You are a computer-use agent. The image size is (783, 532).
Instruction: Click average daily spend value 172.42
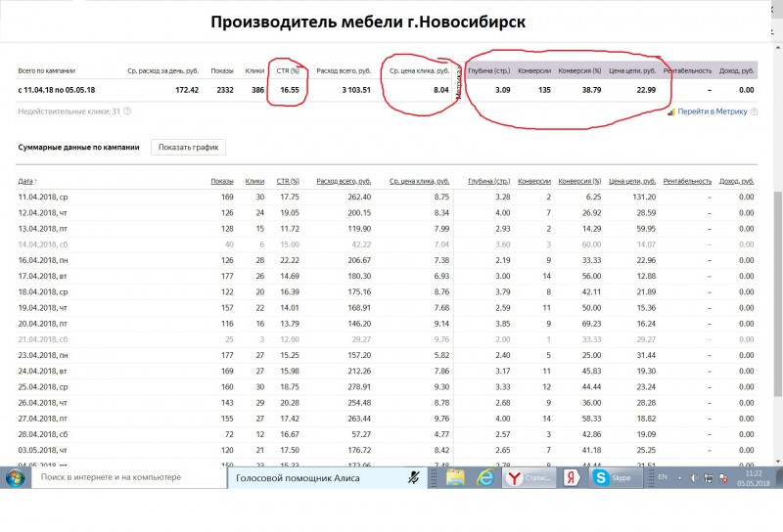coord(187,90)
